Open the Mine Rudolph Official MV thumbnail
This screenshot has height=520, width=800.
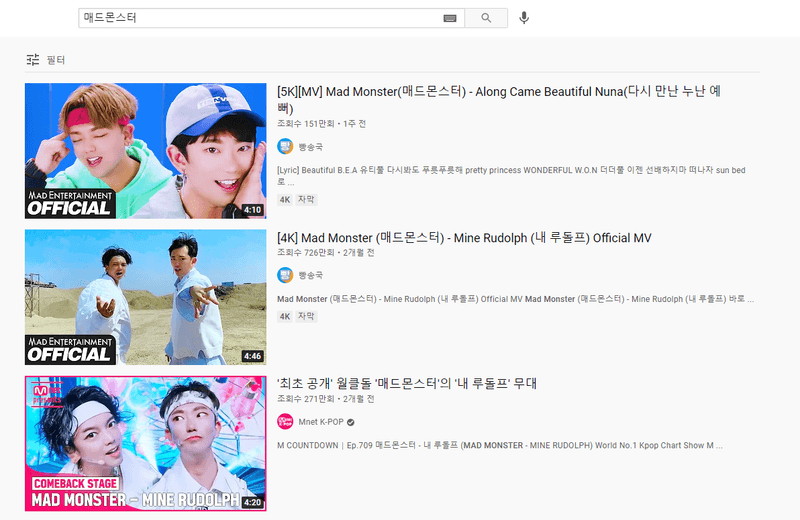tap(145, 297)
